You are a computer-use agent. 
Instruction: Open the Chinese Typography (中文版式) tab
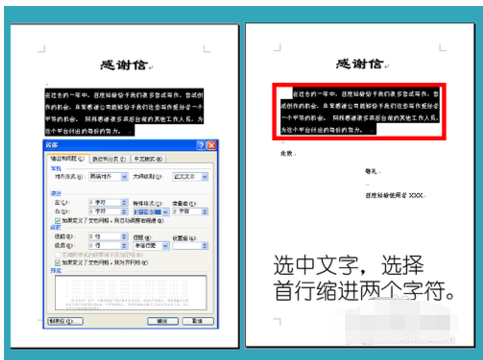(148, 159)
